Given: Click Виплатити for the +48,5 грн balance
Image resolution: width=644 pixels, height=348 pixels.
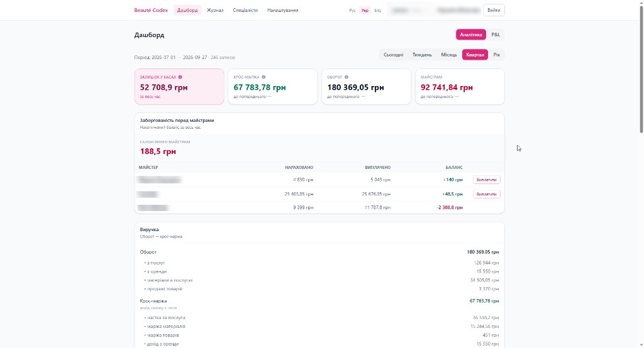Looking at the screenshot, I should [x=487, y=194].
